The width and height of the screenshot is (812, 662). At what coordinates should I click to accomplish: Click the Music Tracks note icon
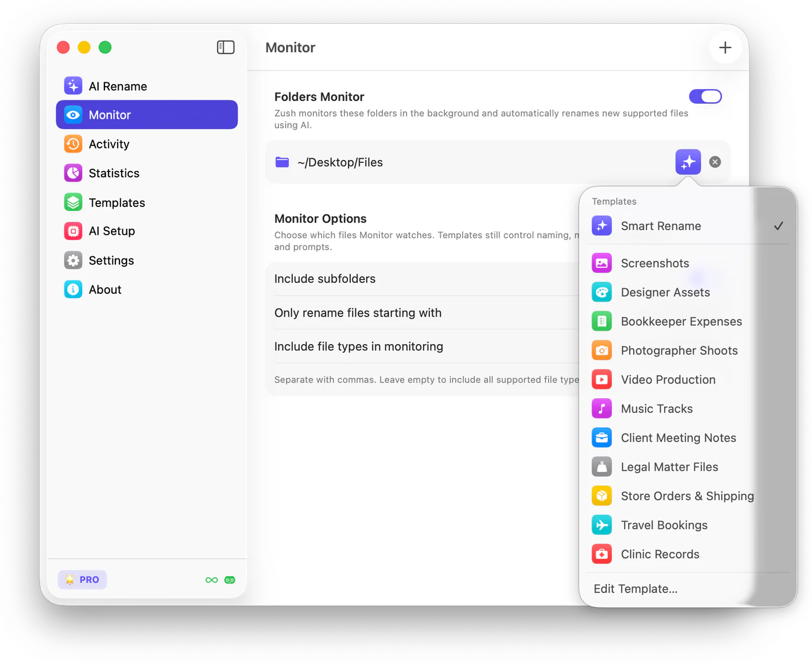tap(601, 409)
